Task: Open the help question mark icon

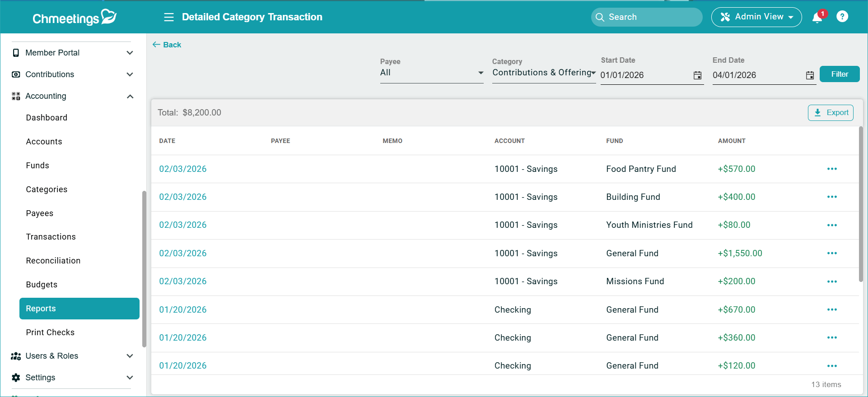Action: pyautogui.click(x=842, y=17)
